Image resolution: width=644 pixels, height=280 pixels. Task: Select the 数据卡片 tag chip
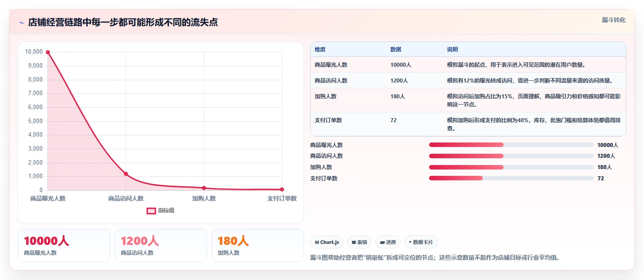tap(420, 242)
